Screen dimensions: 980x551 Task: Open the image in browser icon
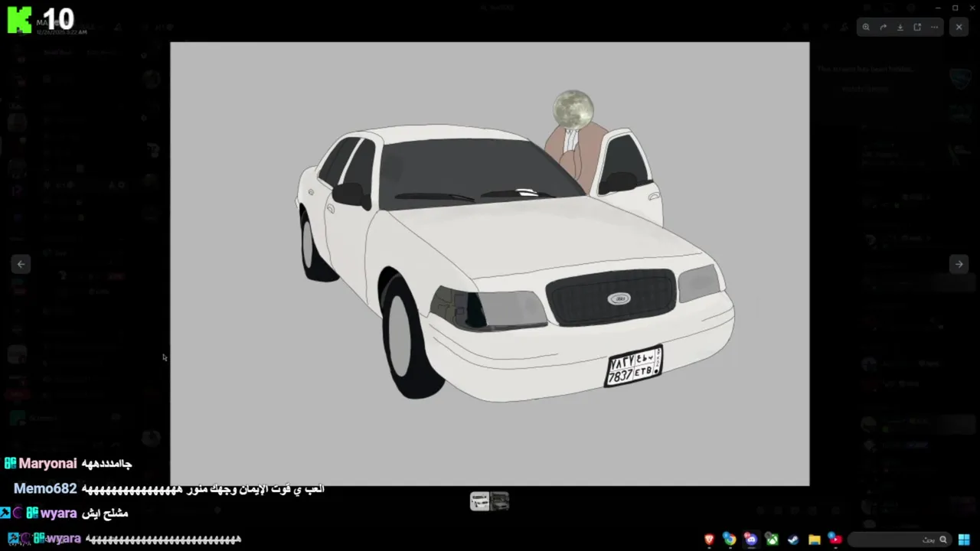[917, 27]
